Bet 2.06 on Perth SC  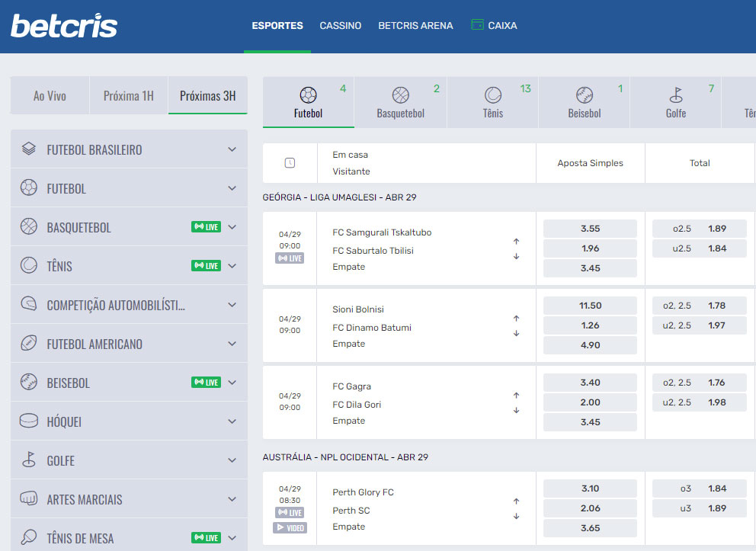590,508
